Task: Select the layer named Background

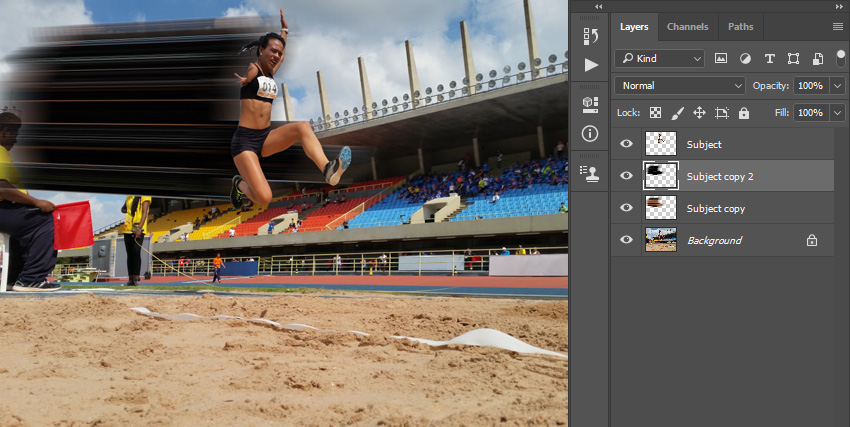Action: 714,241
